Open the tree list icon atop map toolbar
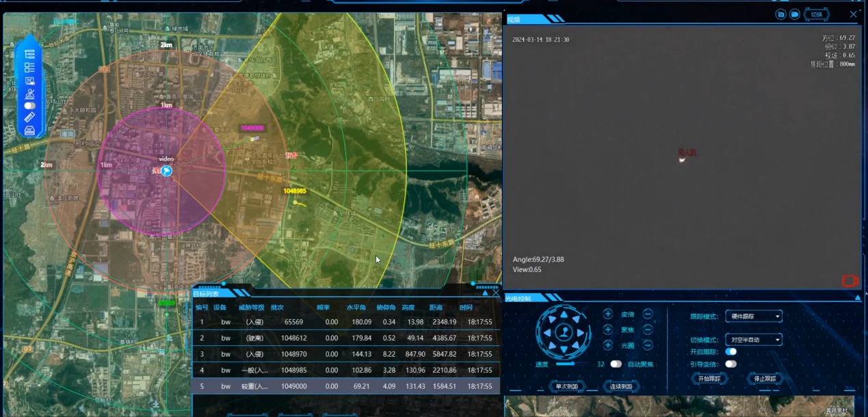 coord(29,54)
